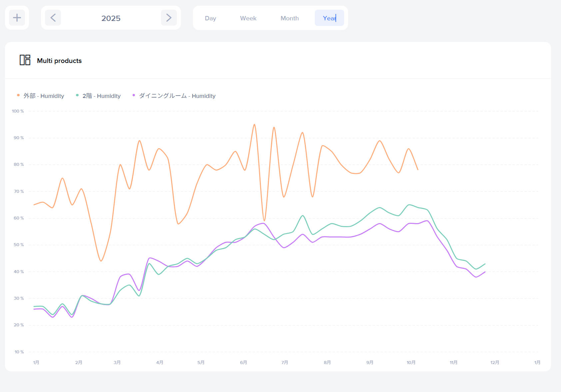Switch to the Day view tab

click(210, 18)
